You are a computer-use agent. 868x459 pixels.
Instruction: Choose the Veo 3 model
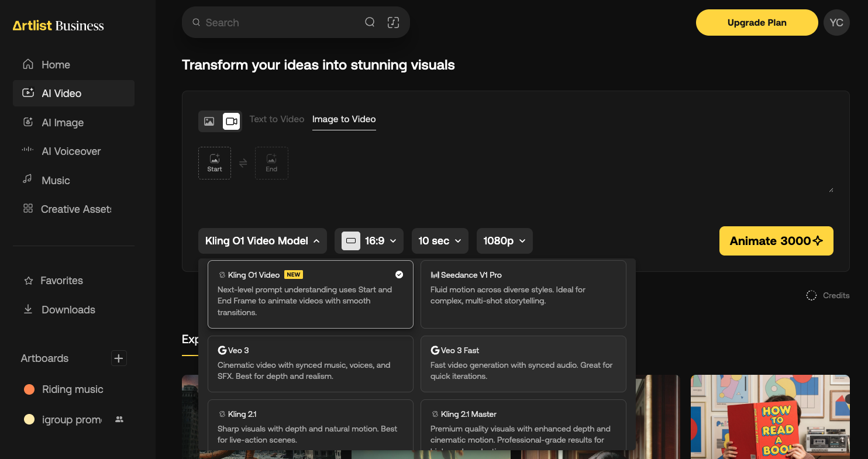[311, 364]
